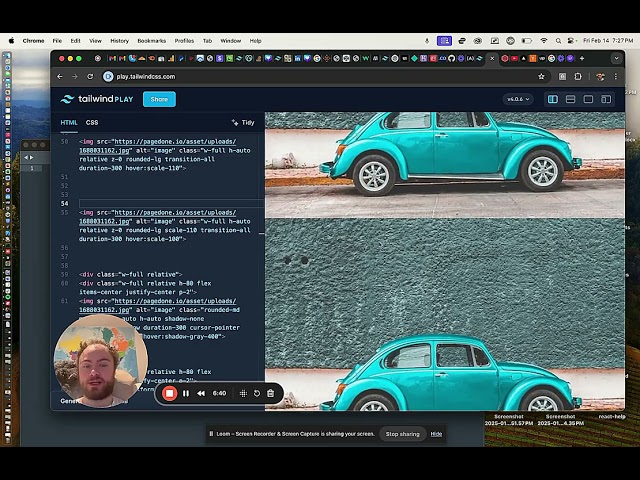
Task: Open the Tab menu
Action: (207, 41)
